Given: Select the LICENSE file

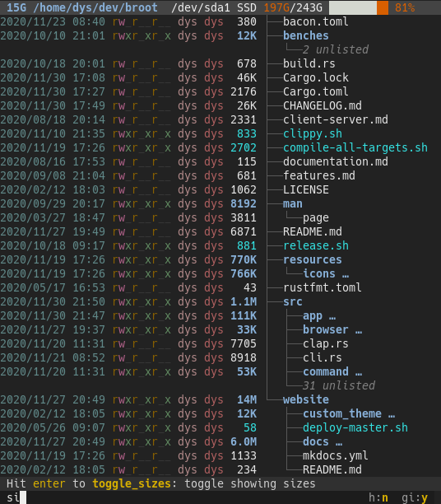Looking at the screenshot, I should [x=305, y=189].
